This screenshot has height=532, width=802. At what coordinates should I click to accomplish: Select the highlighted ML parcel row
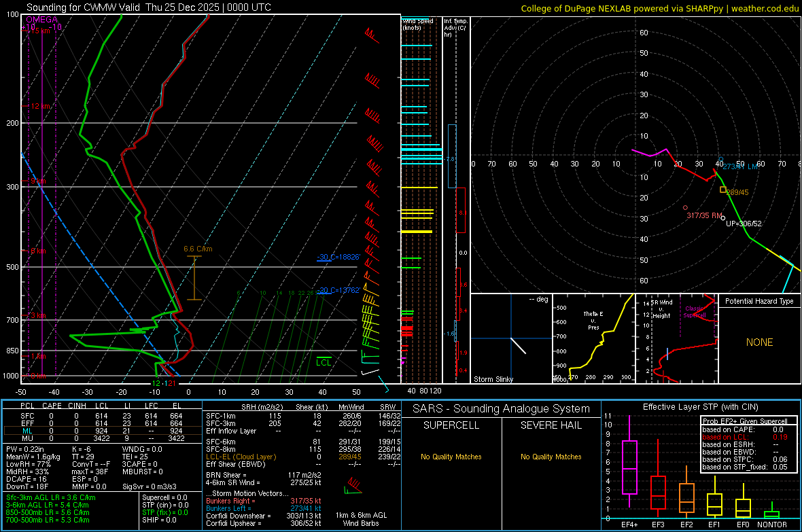pyautogui.click(x=103, y=431)
